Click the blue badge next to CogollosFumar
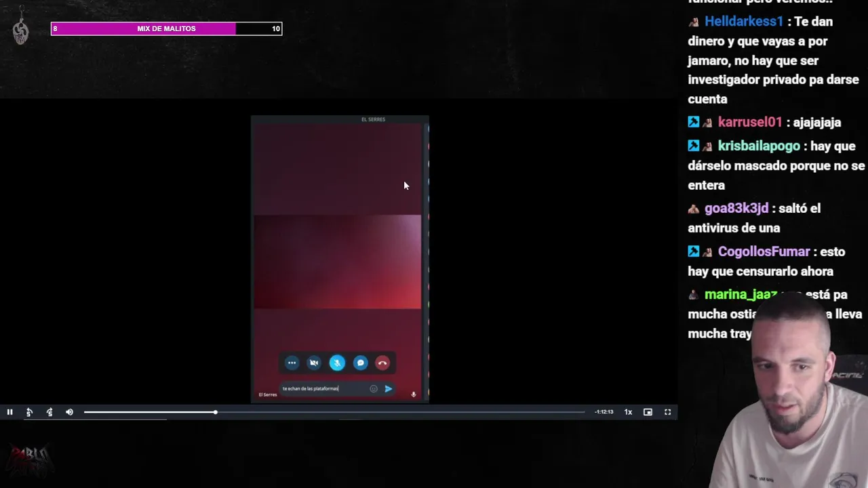868x488 pixels. [x=693, y=252]
